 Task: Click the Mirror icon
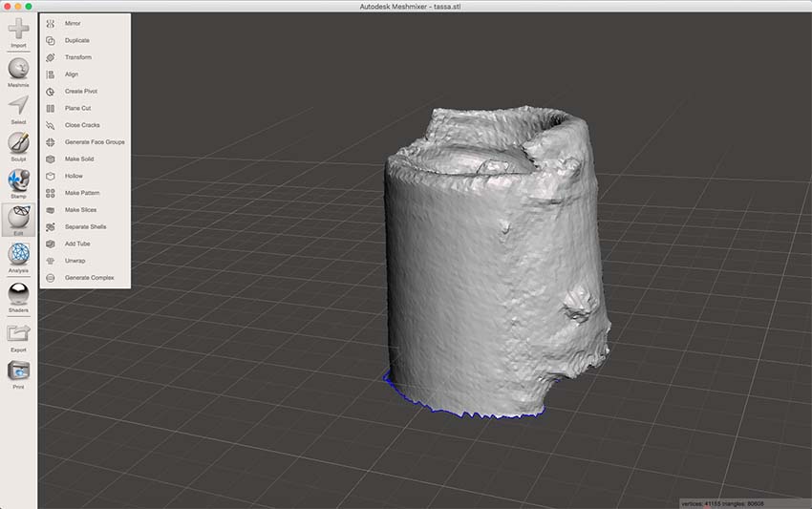[51, 24]
